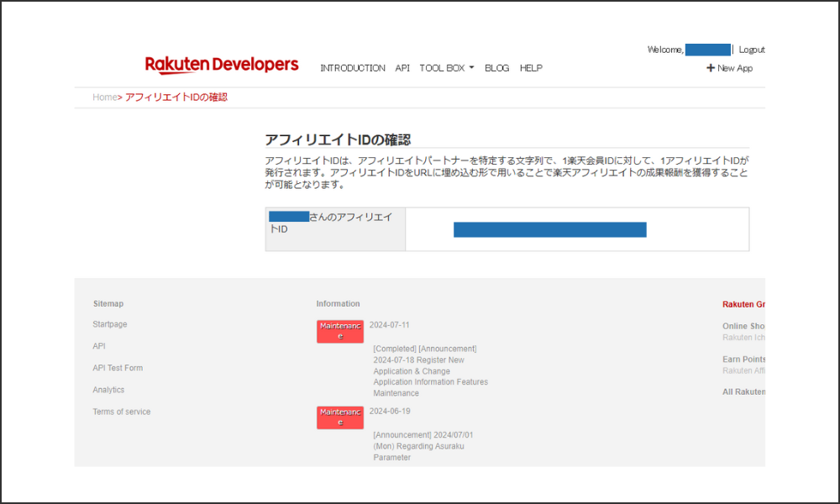Click the アフィリエイトIDの確認 page heading

338,139
